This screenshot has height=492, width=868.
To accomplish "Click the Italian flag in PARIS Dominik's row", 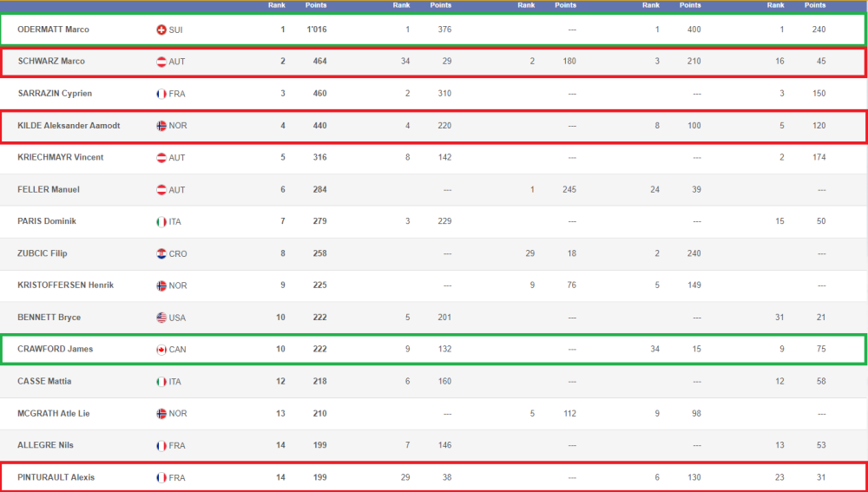I will click(x=161, y=222).
